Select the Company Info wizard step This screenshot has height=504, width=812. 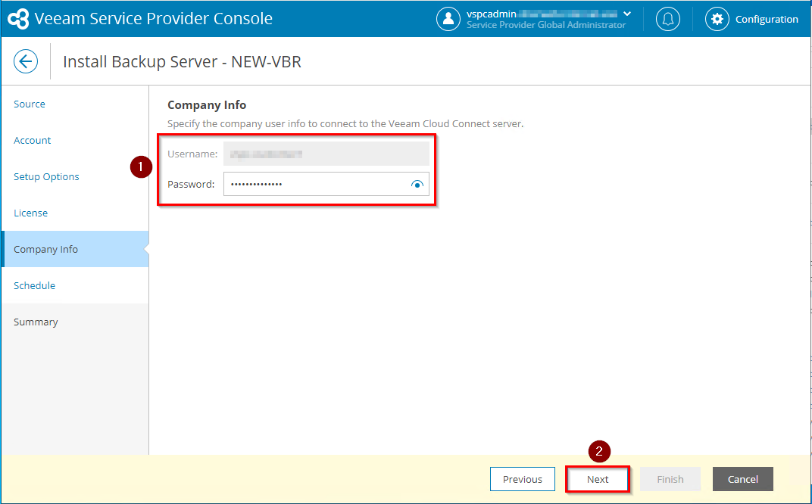tap(75, 249)
